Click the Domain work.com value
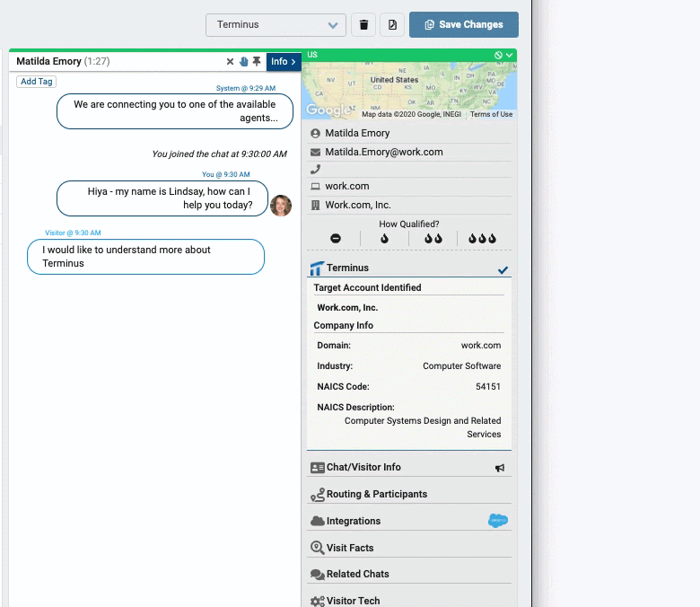The width and height of the screenshot is (700, 607). (x=481, y=346)
